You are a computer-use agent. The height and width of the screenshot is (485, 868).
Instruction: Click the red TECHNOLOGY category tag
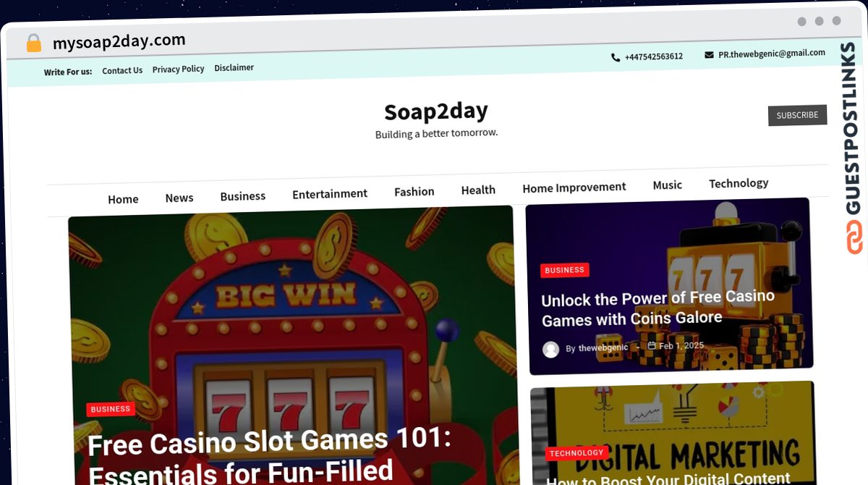[x=576, y=453]
